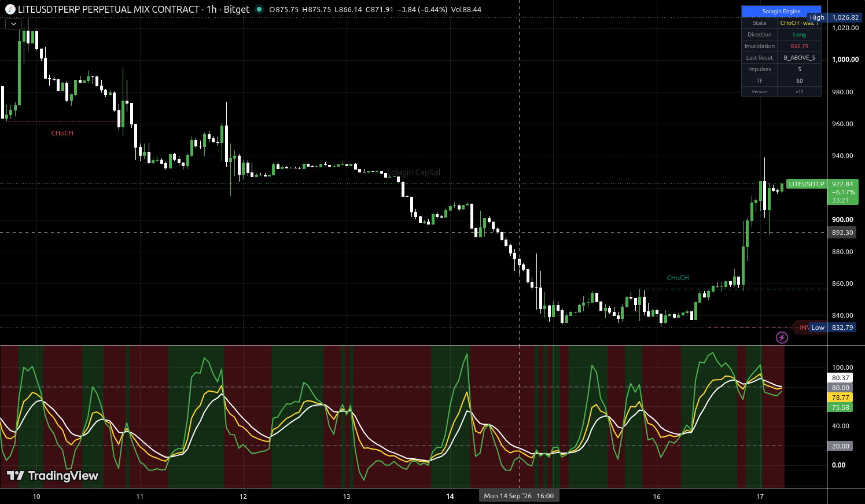Click the Mon 14 Sep '26 16:00 date label
This screenshot has width=865, height=504.
coord(519,496)
